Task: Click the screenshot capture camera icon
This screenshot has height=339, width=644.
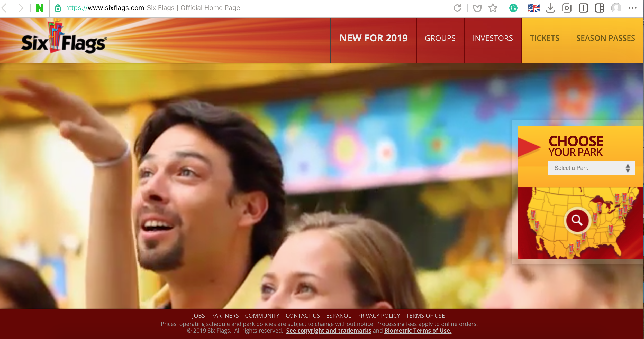Action: (x=567, y=8)
